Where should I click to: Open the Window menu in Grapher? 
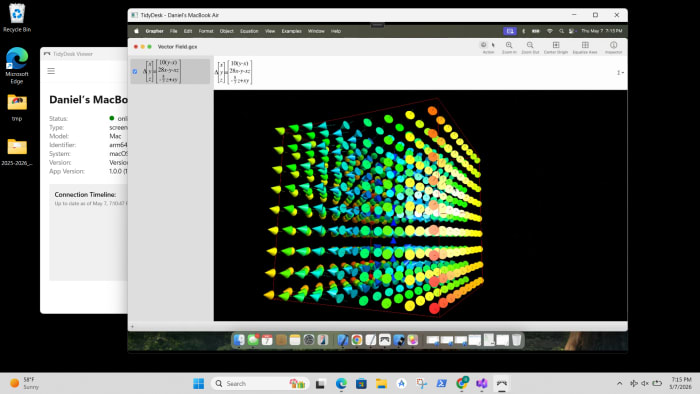pos(316,31)
